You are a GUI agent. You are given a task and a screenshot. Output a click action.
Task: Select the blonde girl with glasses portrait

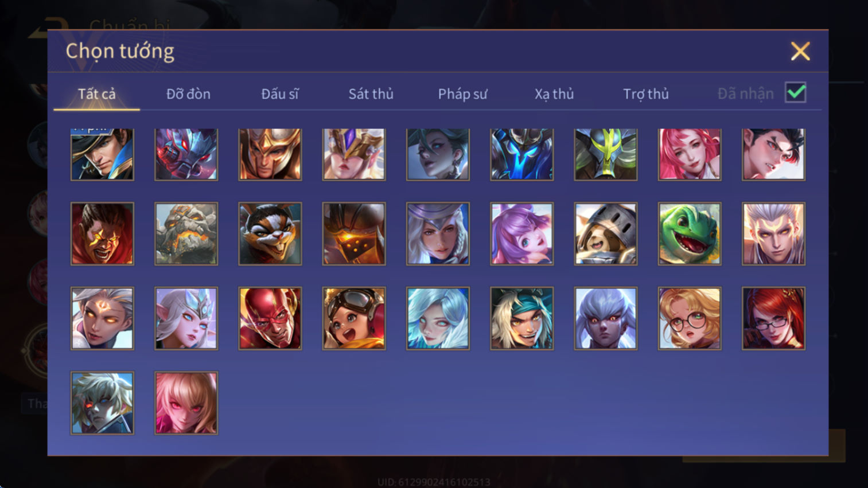point(689,318)
